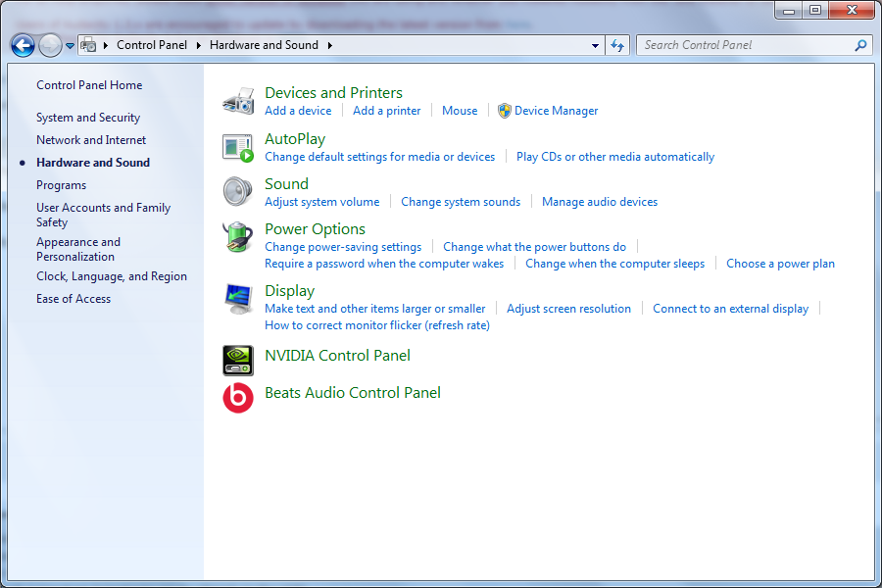The height and width of the screenshot is (588, 882).
Task: Open the Devices and Printers icon
Action: coord(238,100)
